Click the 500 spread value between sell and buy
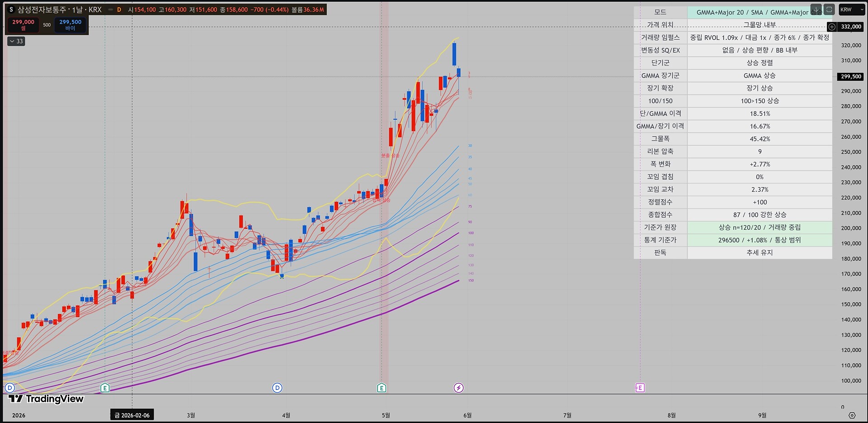This screenshot has height=423, width=868. 47,25
